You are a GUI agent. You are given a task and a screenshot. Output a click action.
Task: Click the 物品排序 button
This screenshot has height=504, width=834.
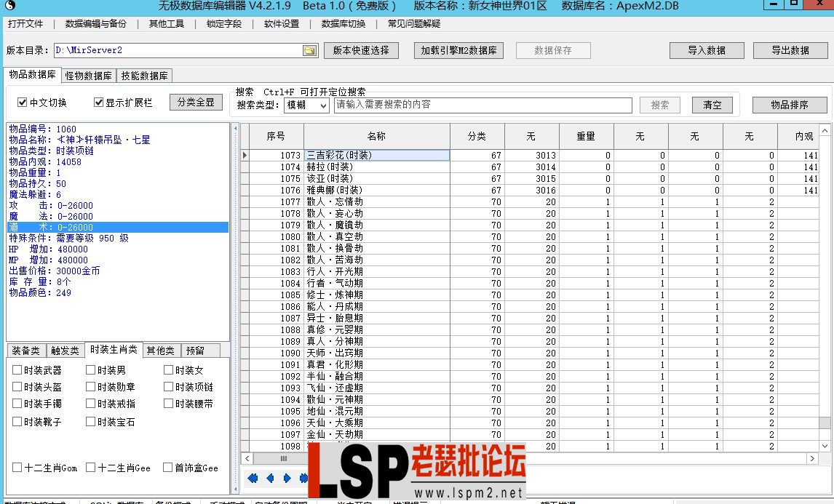click(x=790, y=105)
